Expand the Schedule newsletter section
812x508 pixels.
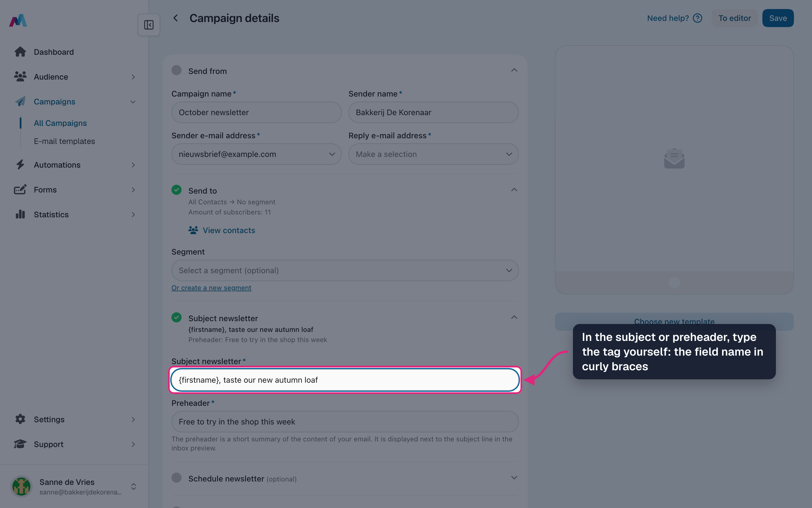514,478
